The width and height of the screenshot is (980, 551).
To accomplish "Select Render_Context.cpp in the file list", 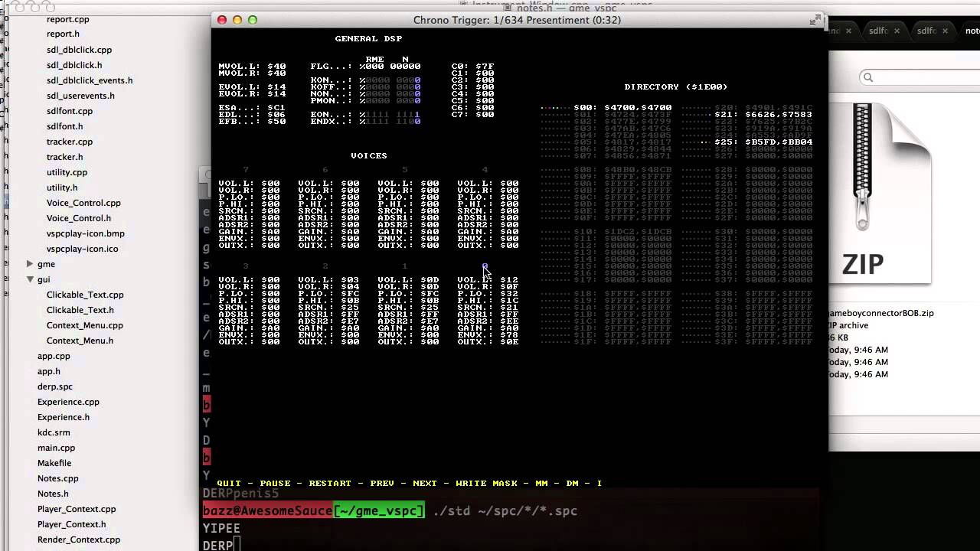I will click(79, 540).
